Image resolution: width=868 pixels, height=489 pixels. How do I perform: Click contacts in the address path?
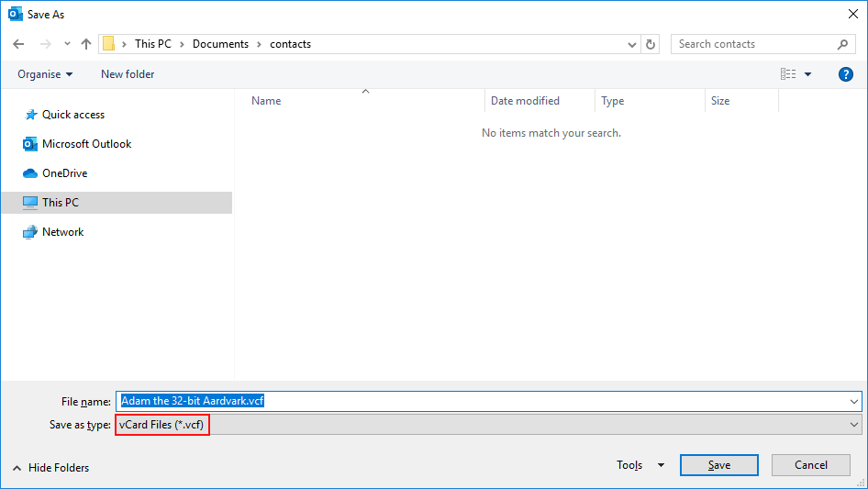pyautogui.click(x=290, y=44)
